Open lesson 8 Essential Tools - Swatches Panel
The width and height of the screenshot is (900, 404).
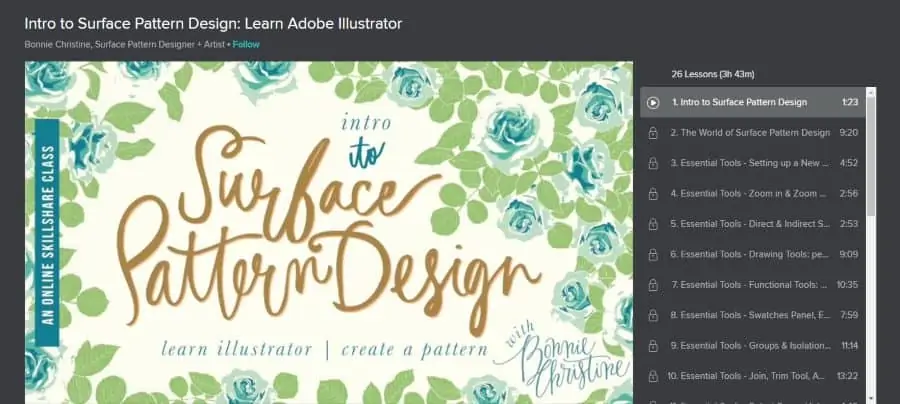(752, 315)
